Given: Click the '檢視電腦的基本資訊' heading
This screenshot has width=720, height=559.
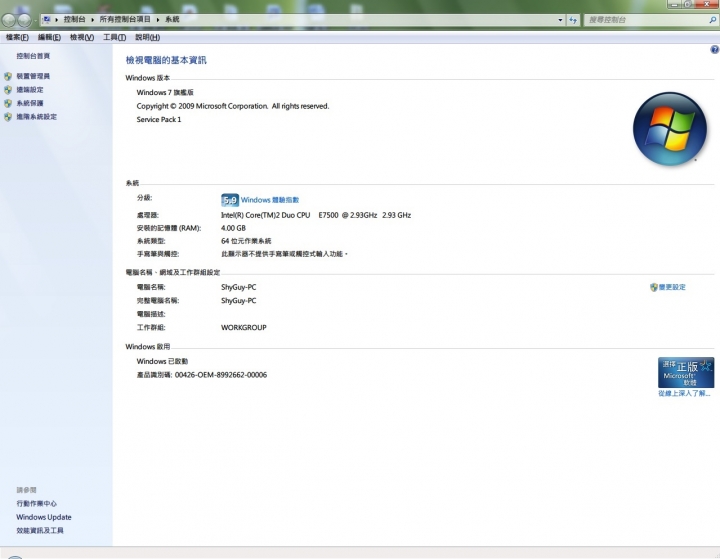Looking at the screenshot, I should pos(166,60).
